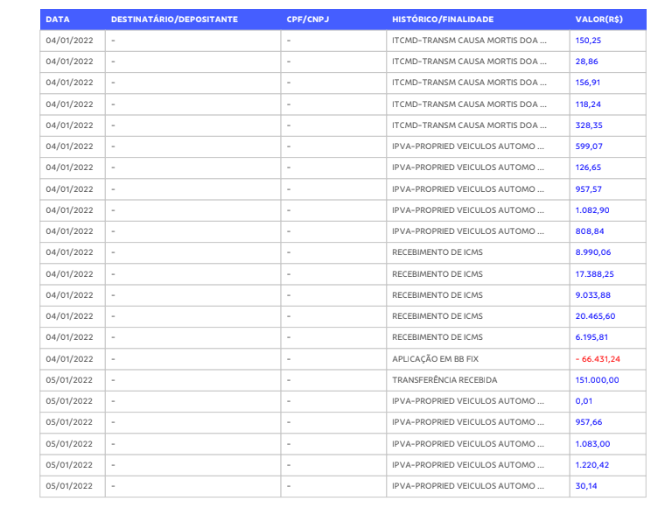Click the 04/01/2022 date in the 150,25 row
Viewport: 670px width, 506px height.
(69, 40)
